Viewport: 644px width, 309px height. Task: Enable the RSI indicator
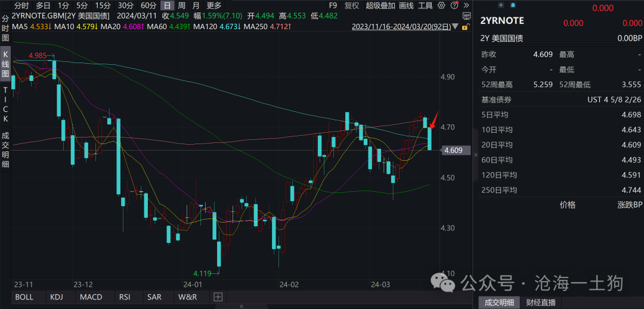point(125,296)
